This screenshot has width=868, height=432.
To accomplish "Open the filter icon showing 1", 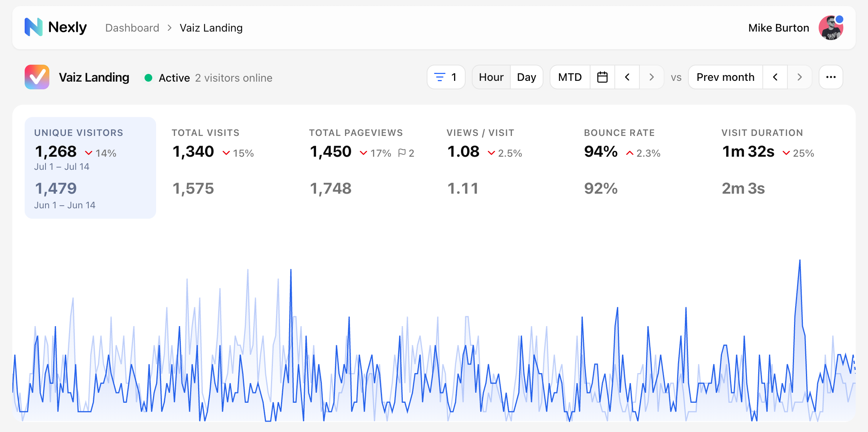I will 446,77.
